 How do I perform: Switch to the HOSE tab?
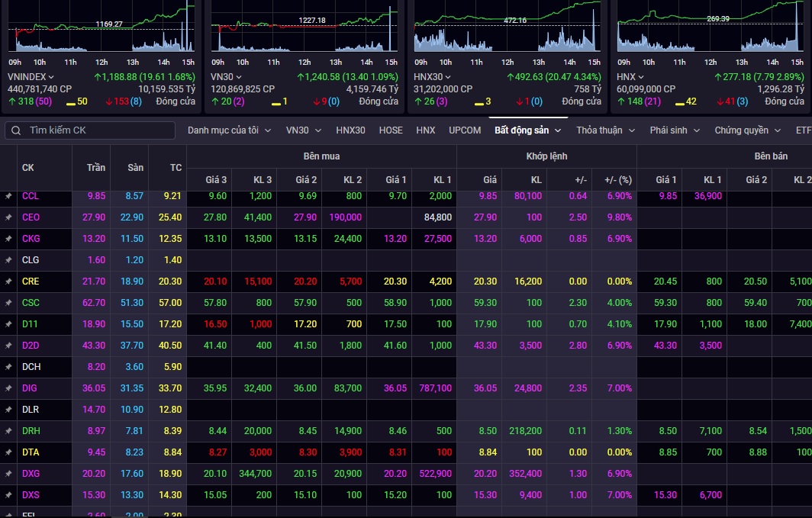(x=391, y=130)
